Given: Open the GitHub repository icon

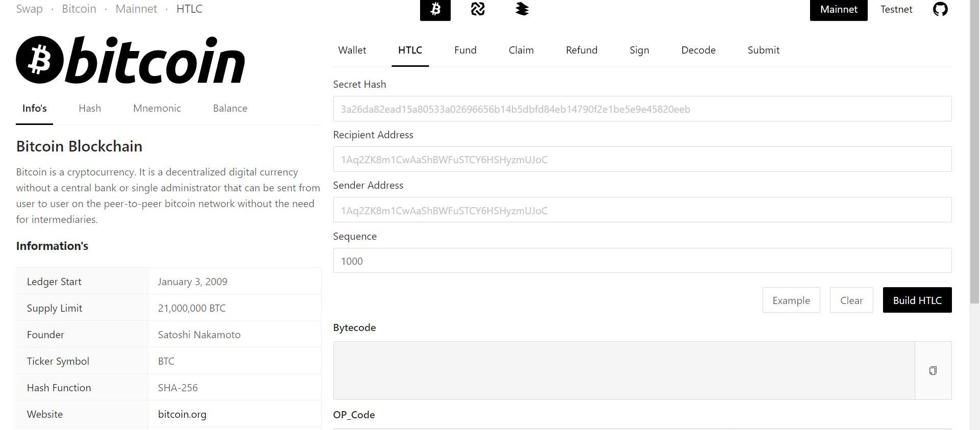Looking at the screenshot, I should 940,10.
